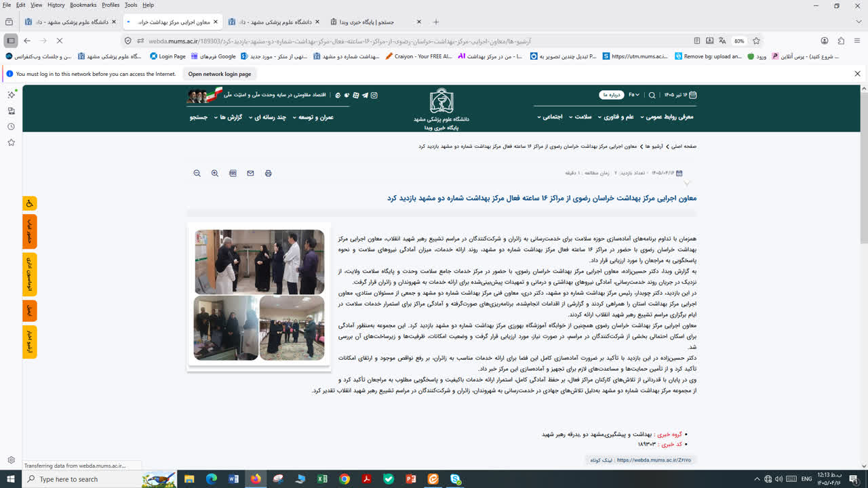
Task: Expand the 'اجتماعی' navigation menu
Action: [550, 117]
